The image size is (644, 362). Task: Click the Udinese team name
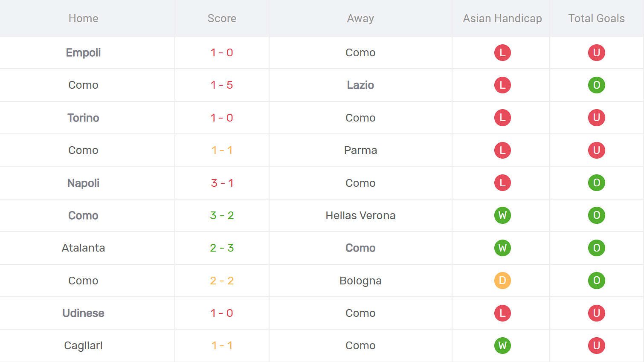pyautogui.click(x=83, y=313)
